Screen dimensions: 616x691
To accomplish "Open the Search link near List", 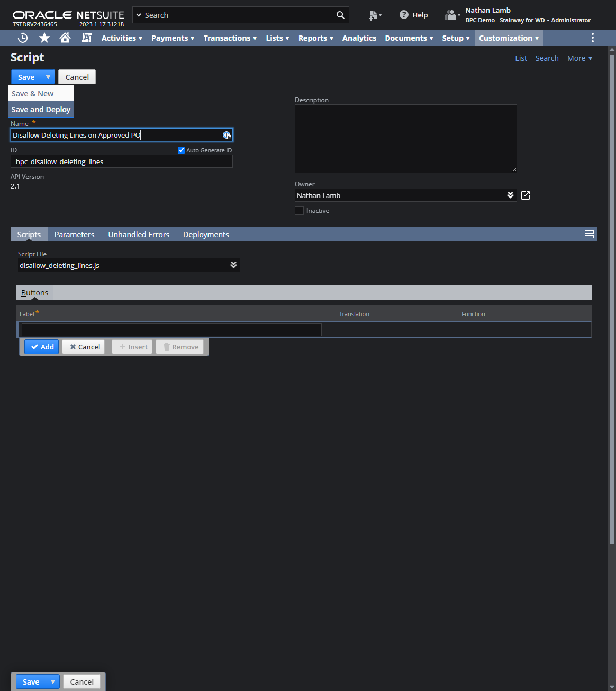I will 547,58.
